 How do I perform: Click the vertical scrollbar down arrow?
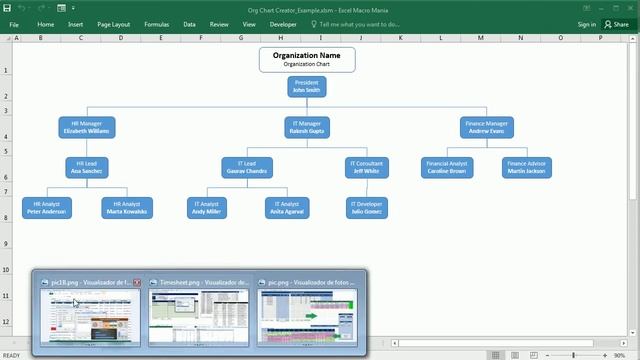[x=633, y=333]
